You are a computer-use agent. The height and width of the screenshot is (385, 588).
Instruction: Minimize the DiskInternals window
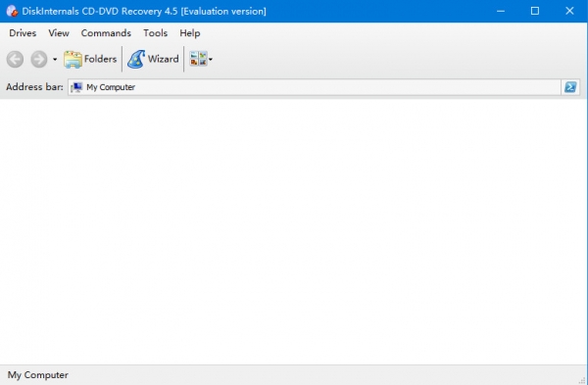[x=500, y=11]
